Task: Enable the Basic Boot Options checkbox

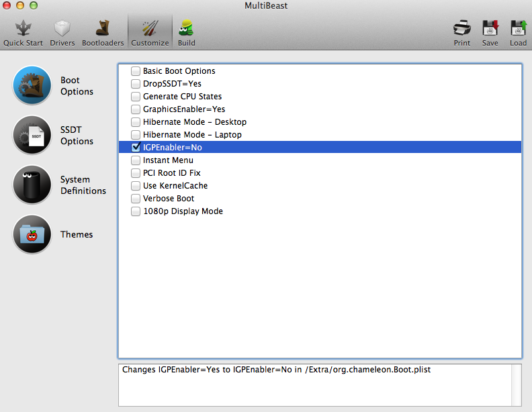Action: coord(136,71)
